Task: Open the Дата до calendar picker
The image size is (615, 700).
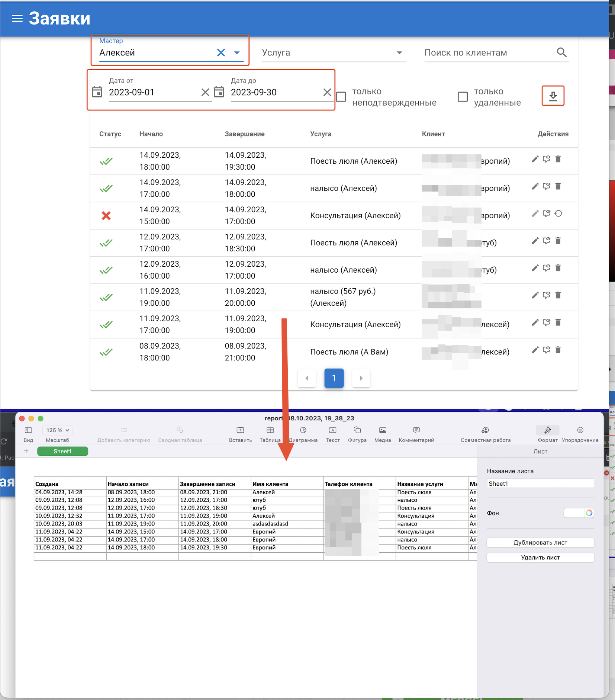Action: 219,92
